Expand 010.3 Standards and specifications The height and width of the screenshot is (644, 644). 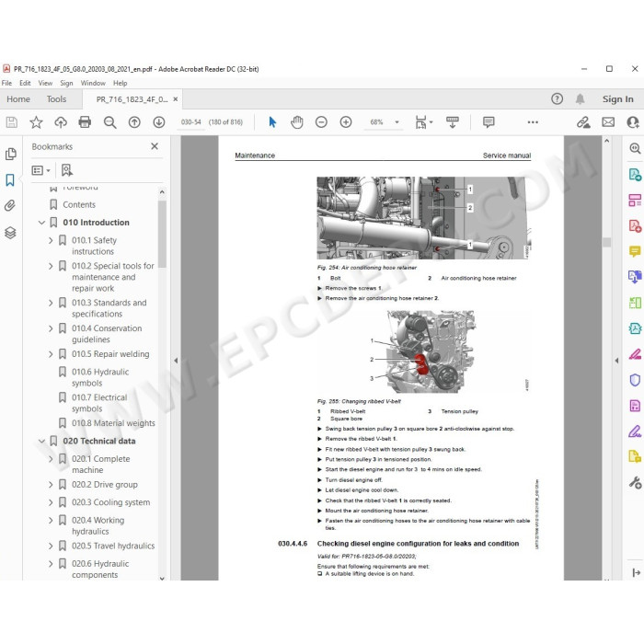point(51,303)
